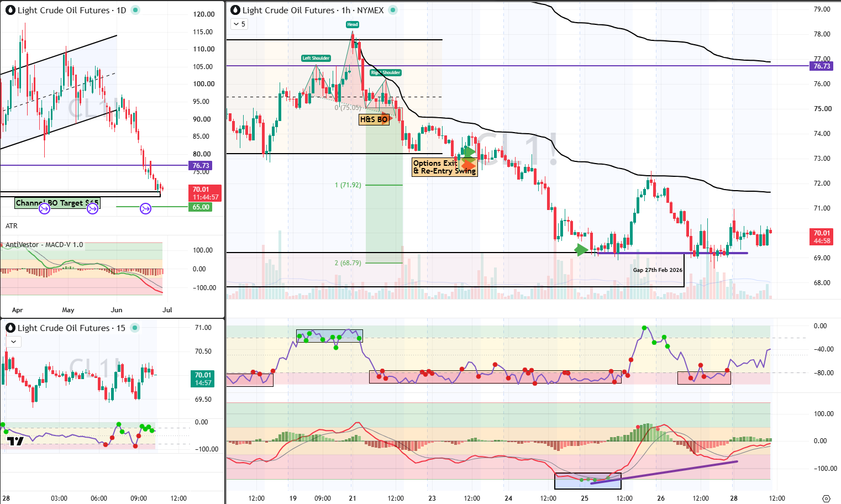Expand the collapsed indicator legend showing 5

point(239,24)
